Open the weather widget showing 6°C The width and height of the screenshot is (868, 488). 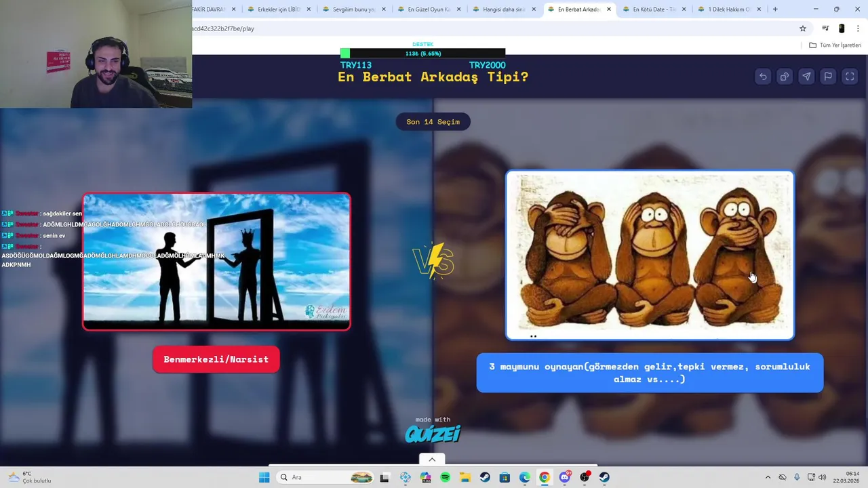tap(28, 477)
